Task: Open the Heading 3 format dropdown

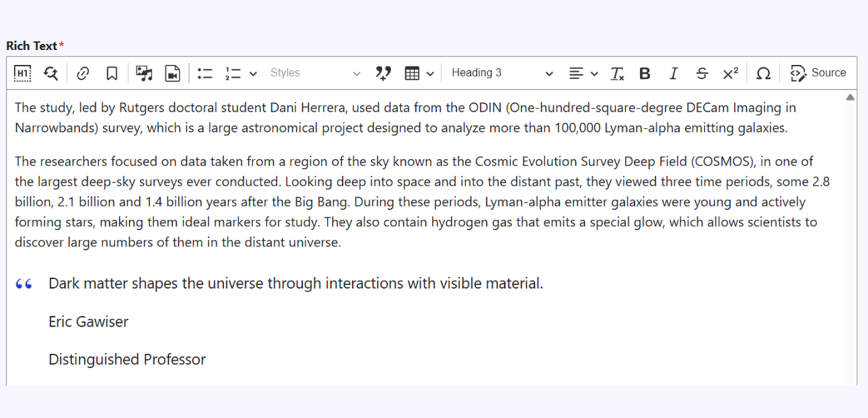Action: (502, 73)
